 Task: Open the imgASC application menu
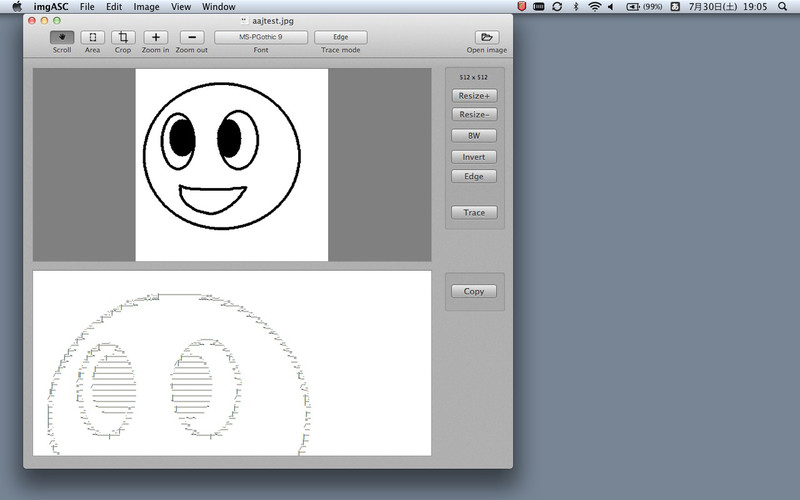pyautogui.click(x=51, y=7)
